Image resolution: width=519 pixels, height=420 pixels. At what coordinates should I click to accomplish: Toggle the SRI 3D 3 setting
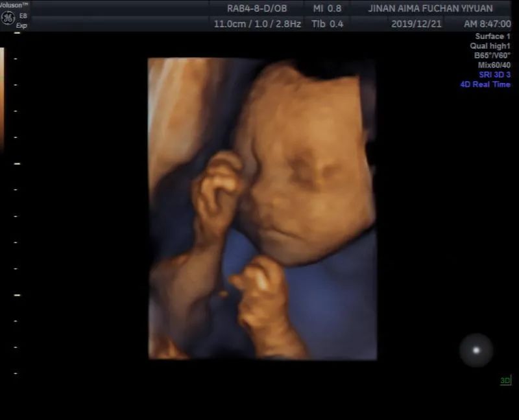click(494, 75)
